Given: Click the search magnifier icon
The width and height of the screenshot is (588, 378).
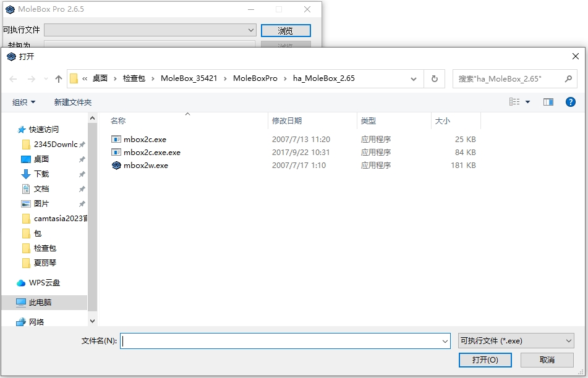Looking at the screenshot, I should 568,78.
